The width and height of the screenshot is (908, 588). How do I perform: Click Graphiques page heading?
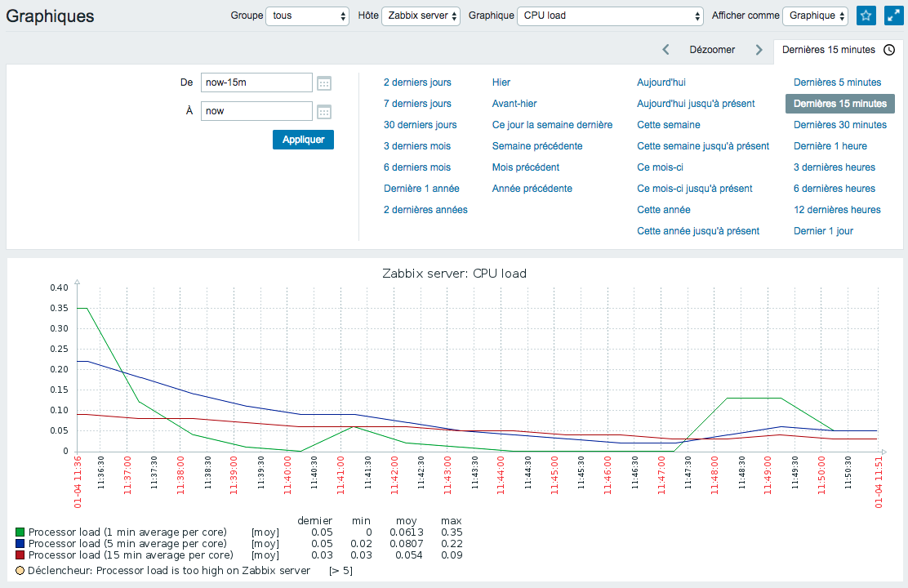pyautogui.click(x=51, y=16)
